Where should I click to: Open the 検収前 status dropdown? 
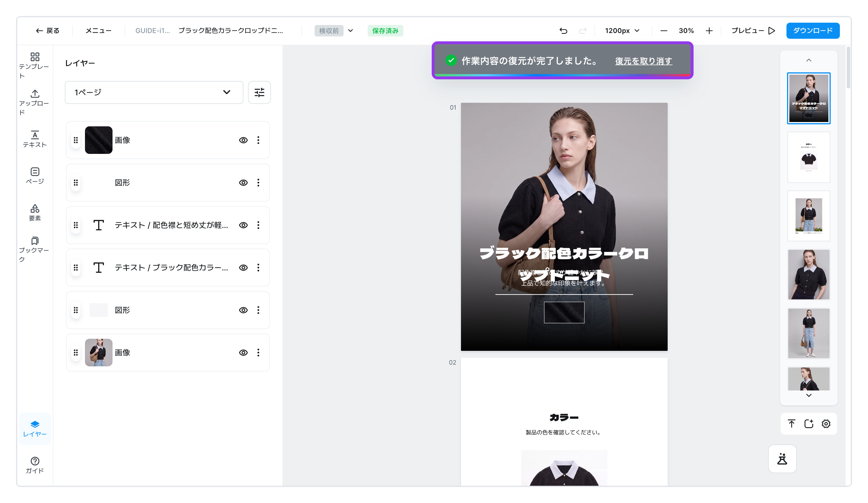pos(334,31)
